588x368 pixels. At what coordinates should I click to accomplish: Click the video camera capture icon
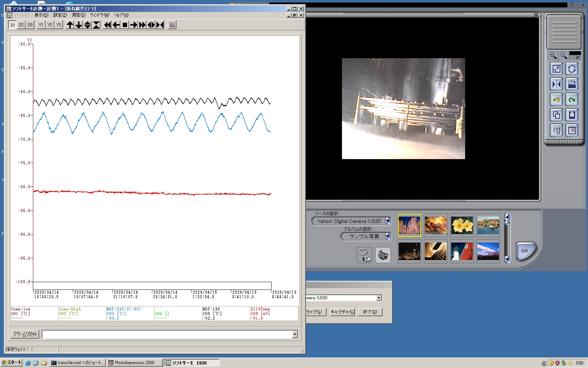pos(383,255)
